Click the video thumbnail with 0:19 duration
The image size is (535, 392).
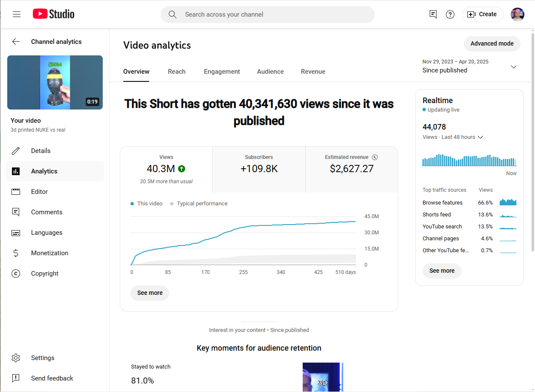pos(55,82)
